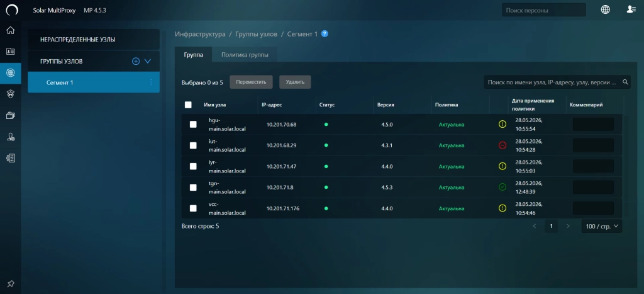The image size is (644, 294).
Task: Click the iyr-main.solar.local node name
Action: pyautogui.click(x=227, y=166)
